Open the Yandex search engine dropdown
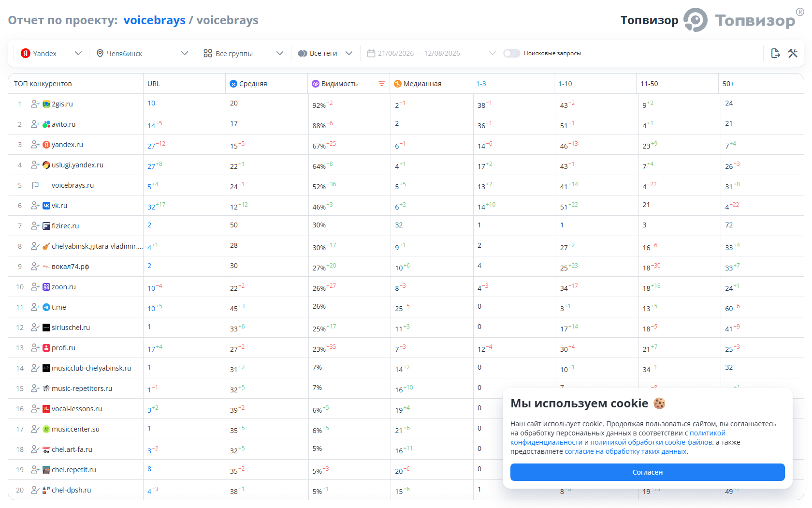This screenshot has width=812, height=508. [x=51, y=53]
